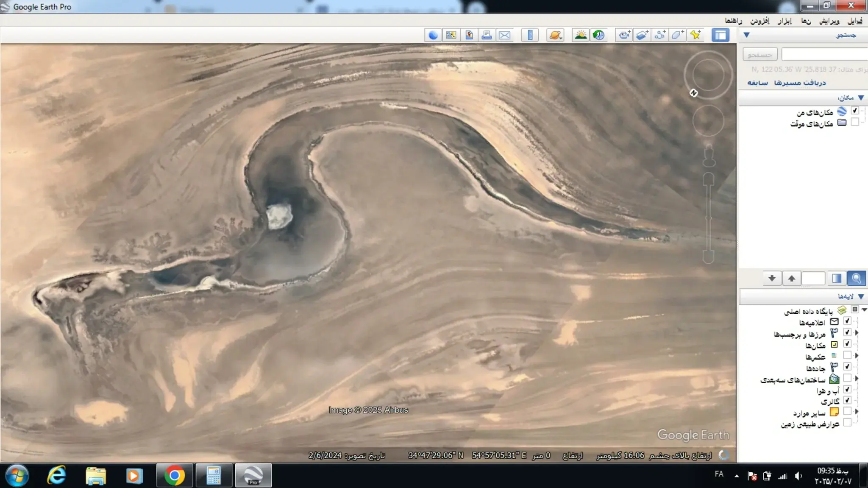868x488 pixels.
Task: Open the نما View menu
Action: click(x=806, y=21)
